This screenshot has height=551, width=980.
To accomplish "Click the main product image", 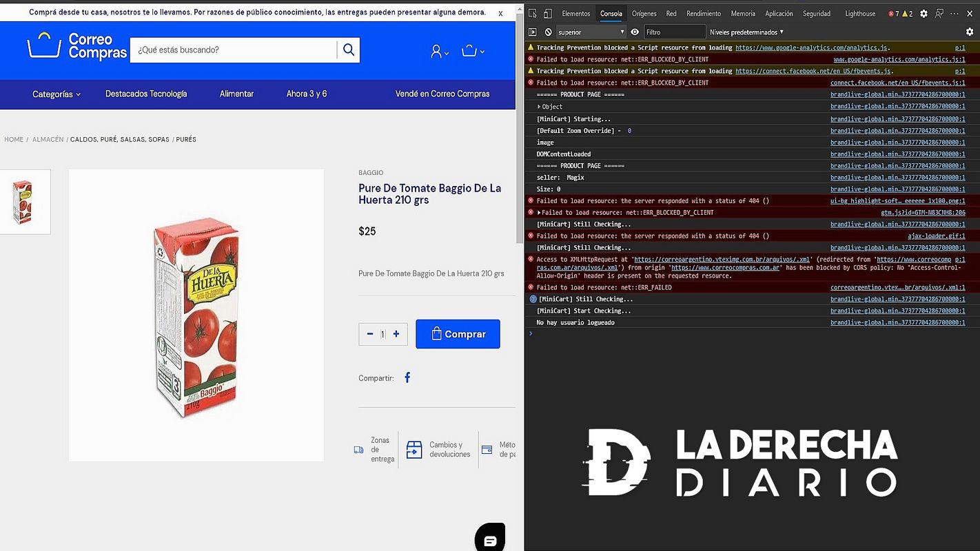I will point(196,315).
